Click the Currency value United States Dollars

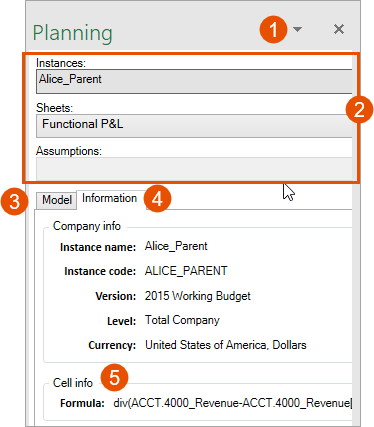(x=226, y=345)
